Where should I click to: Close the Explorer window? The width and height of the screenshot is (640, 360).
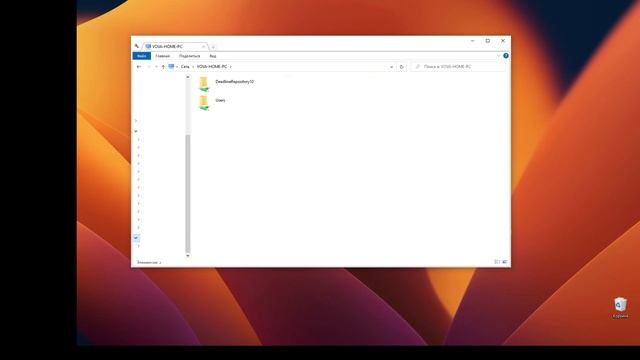pyautogui.click(x=503, y=41)
